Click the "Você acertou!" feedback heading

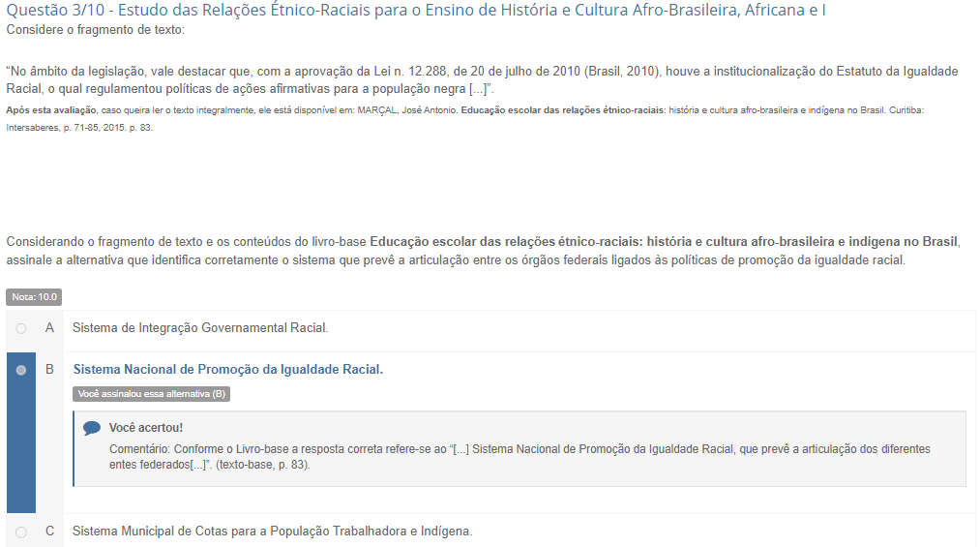(146, 428)
